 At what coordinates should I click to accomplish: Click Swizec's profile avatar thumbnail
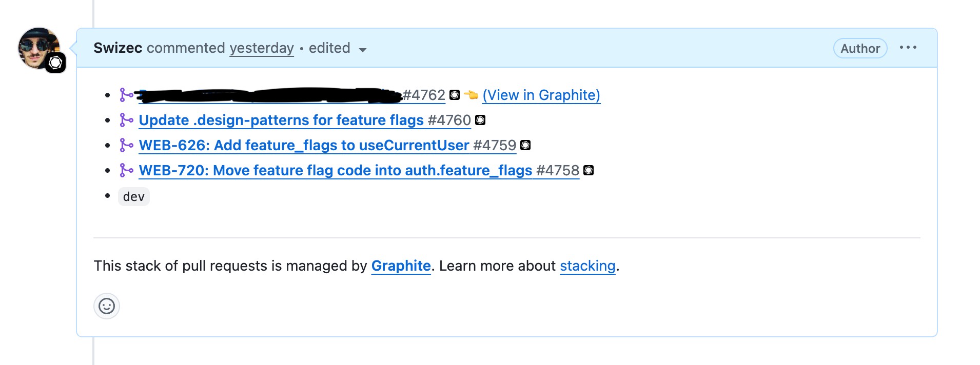click(x=38, y=48)
